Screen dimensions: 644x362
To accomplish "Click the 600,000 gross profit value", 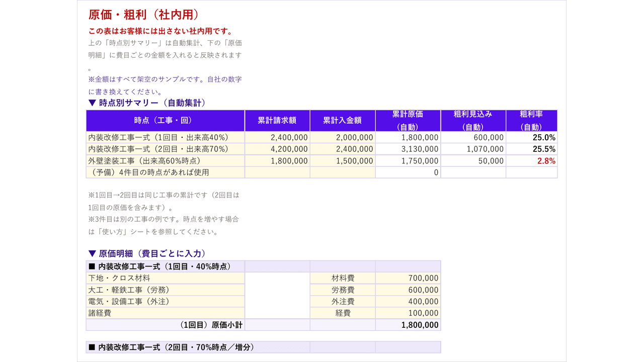I will pyautogui.click(x=473, y=137).
